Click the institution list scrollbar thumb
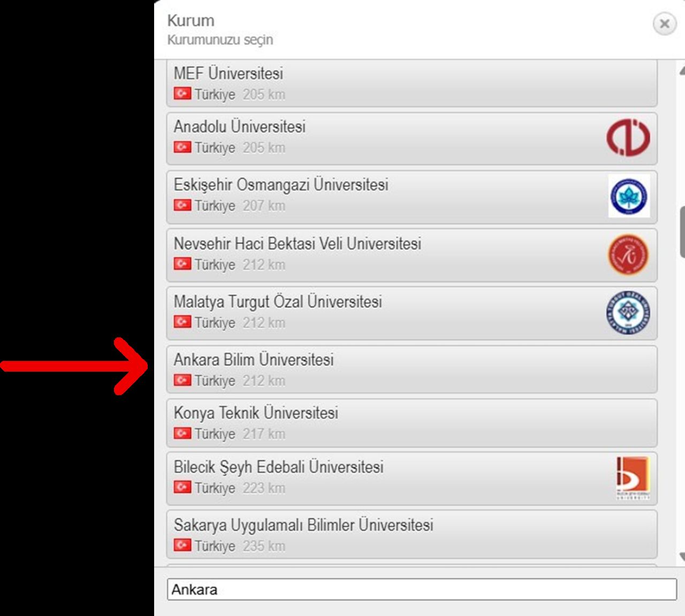The image size is (685, 616). (682, 225)
